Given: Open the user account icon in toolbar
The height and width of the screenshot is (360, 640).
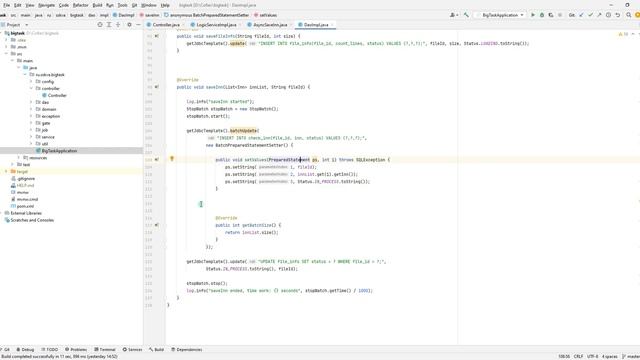Looking at the screenshot, I should (x=453, y=15).
